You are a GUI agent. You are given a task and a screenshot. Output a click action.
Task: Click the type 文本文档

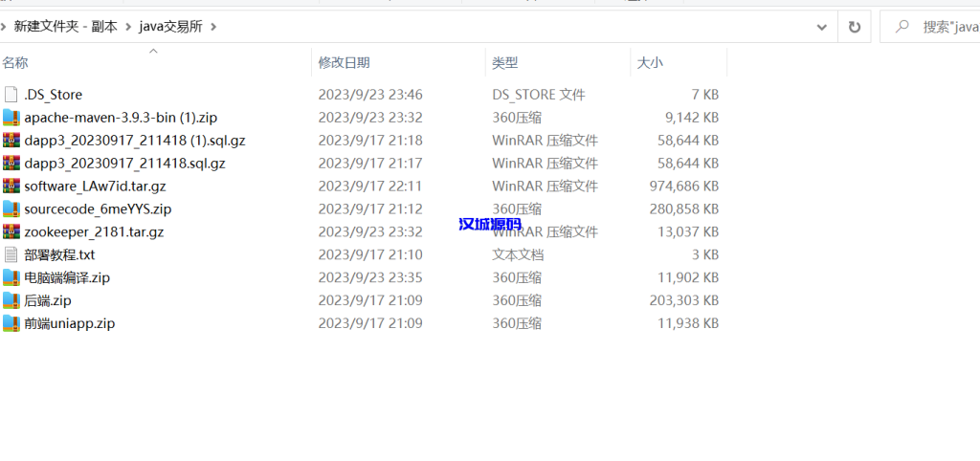coord(518,254)
